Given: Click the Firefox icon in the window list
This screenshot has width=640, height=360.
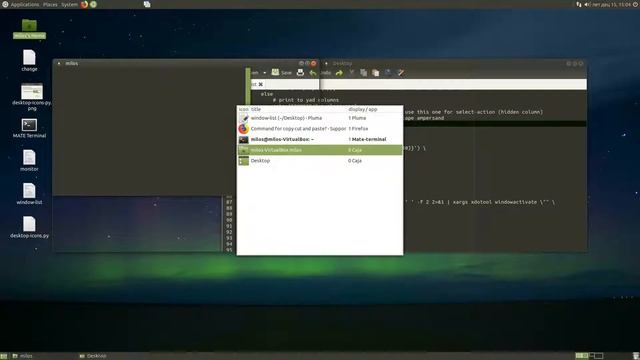Looking at the screenshot, I should [244, 129].
